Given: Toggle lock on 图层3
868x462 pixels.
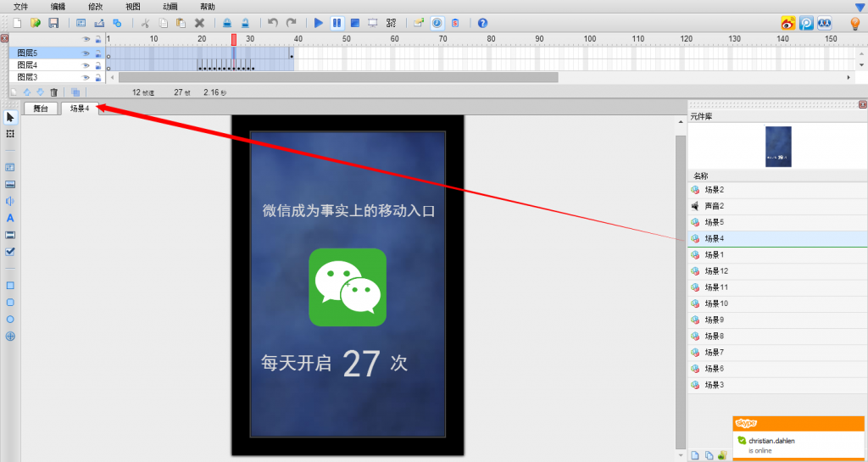Looking at the screenshot, I should pyautogui.click(x=98, y=77).
